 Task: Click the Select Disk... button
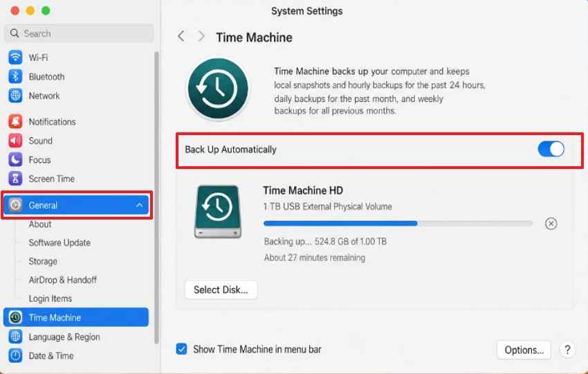tap(221, 290)
